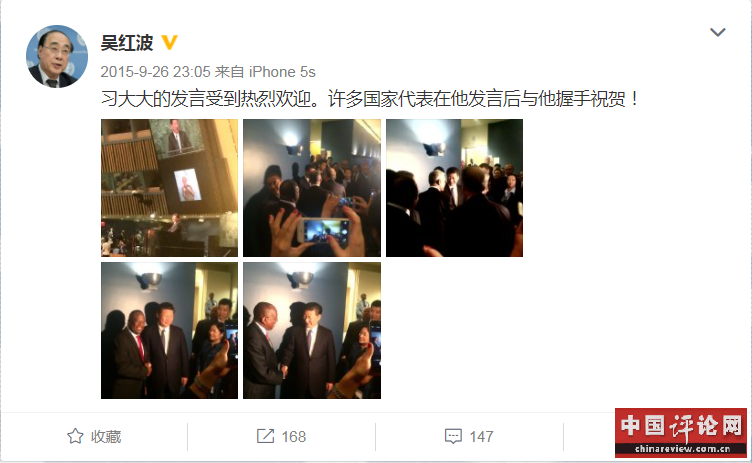Open the UN assembly hall speech photo
This screenshot has height=463, width=752.
tap(169, 188)
